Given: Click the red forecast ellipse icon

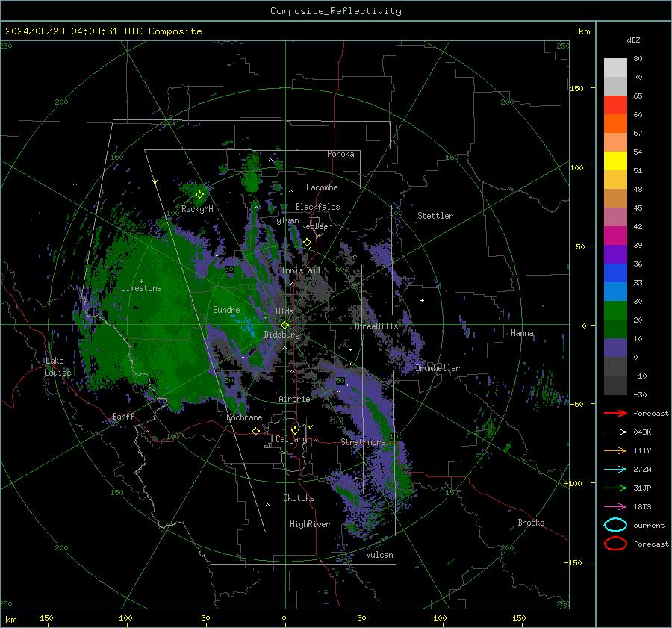Looking at the screenshot, I should pos(615,544).
